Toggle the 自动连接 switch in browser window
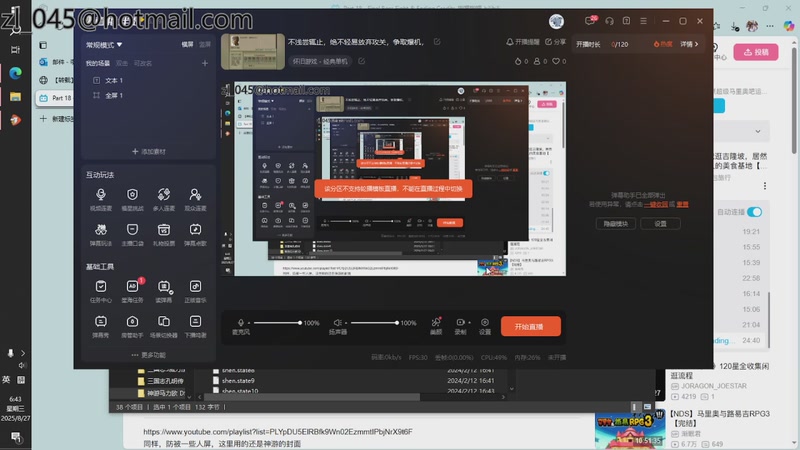Viewport: 800px width, 450px height. pos(755,212)
